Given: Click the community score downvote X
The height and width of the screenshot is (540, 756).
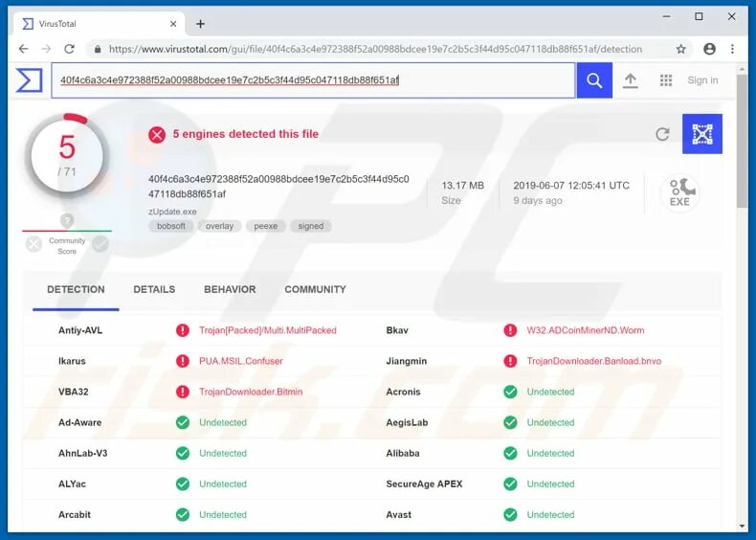Looking at the screenshot, I should click(x=33, y=245).
